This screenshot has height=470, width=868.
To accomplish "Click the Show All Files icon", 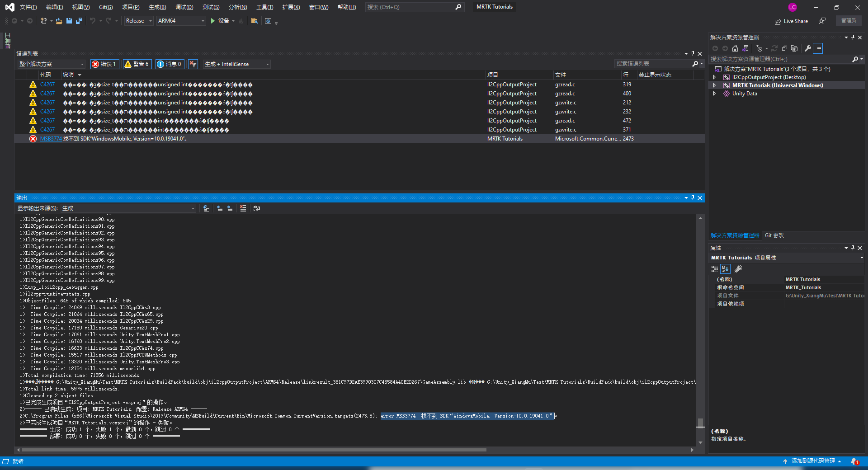I will point(794,48).
